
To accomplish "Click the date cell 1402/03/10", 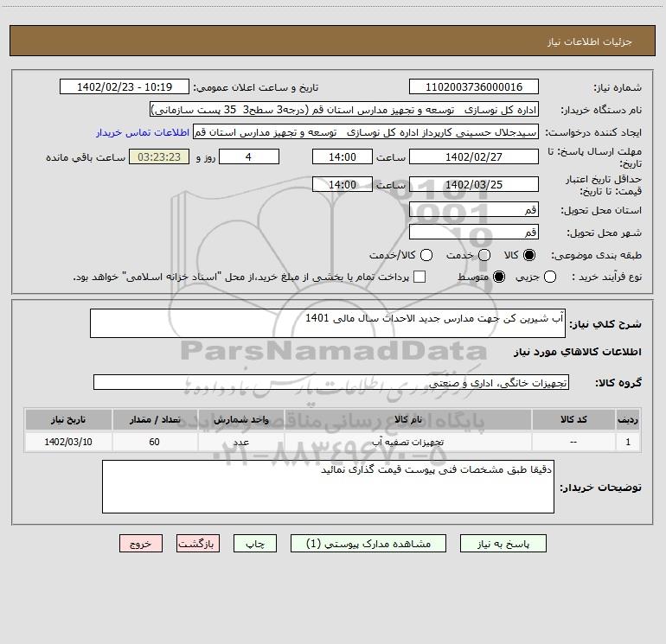I will point(68,442).
